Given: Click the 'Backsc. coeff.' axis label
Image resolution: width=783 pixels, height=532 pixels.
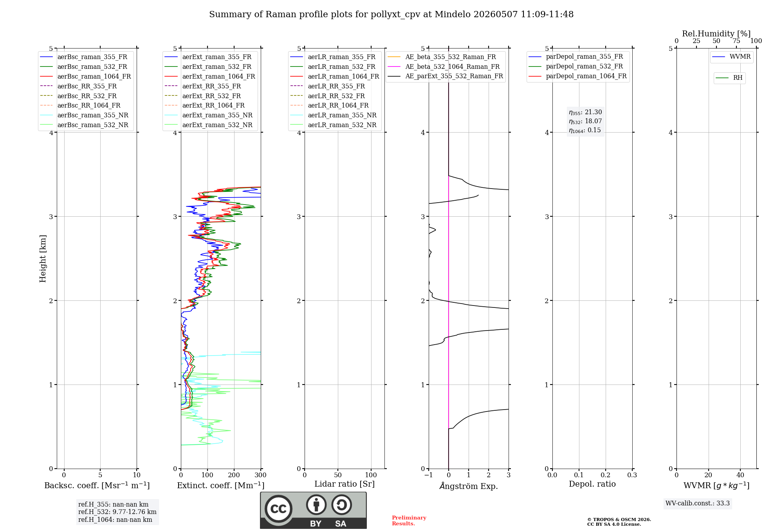Looking at the screenshot, I should coord(97,485).
